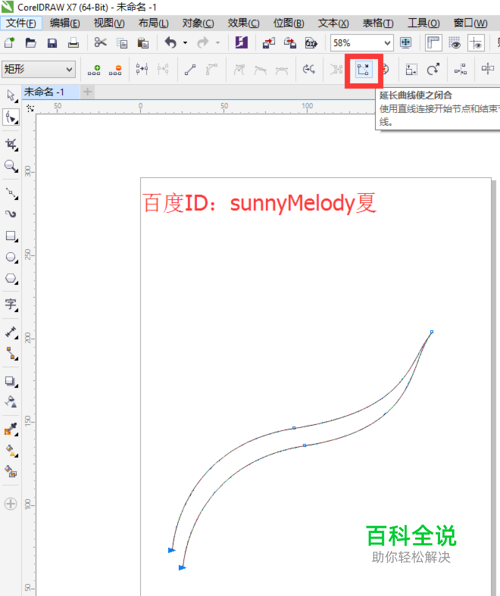This screenshot has width=500, height=596.
Task: Click the Print icon
Action: point(73,43)
